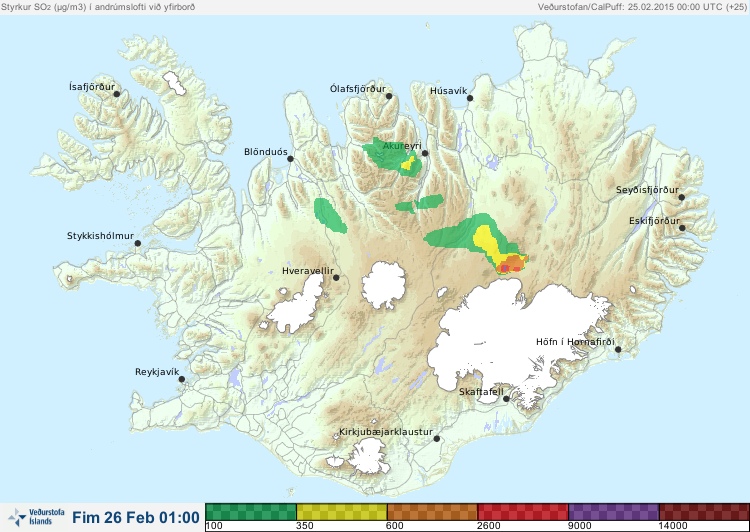Screen dimensions: 750x532
Task: Click the Stykkishólmur location dot
Action: point(138,244)
